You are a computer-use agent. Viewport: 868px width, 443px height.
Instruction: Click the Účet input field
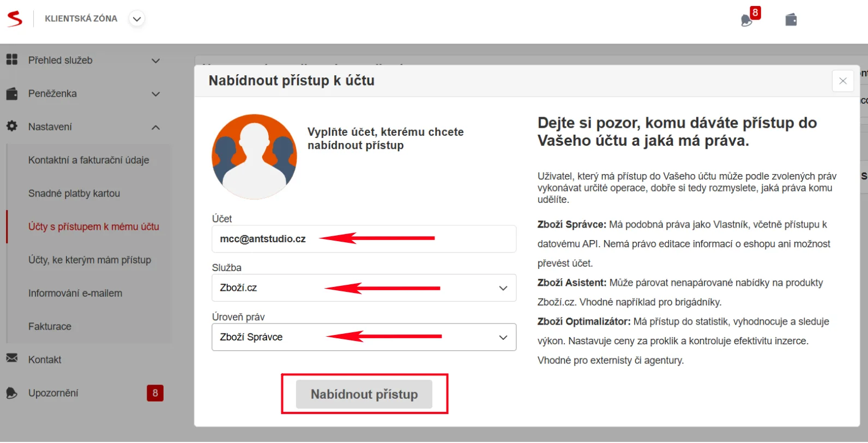tap(364, 239)
